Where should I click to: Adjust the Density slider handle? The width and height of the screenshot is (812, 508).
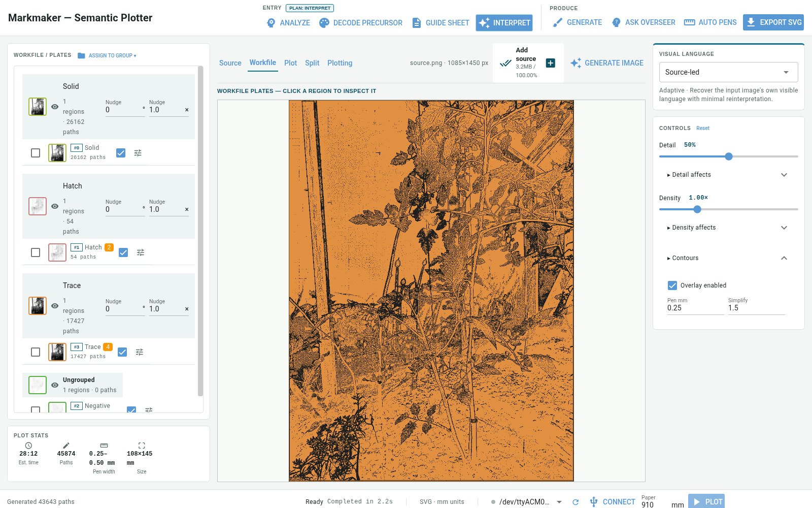pos(697,209)
